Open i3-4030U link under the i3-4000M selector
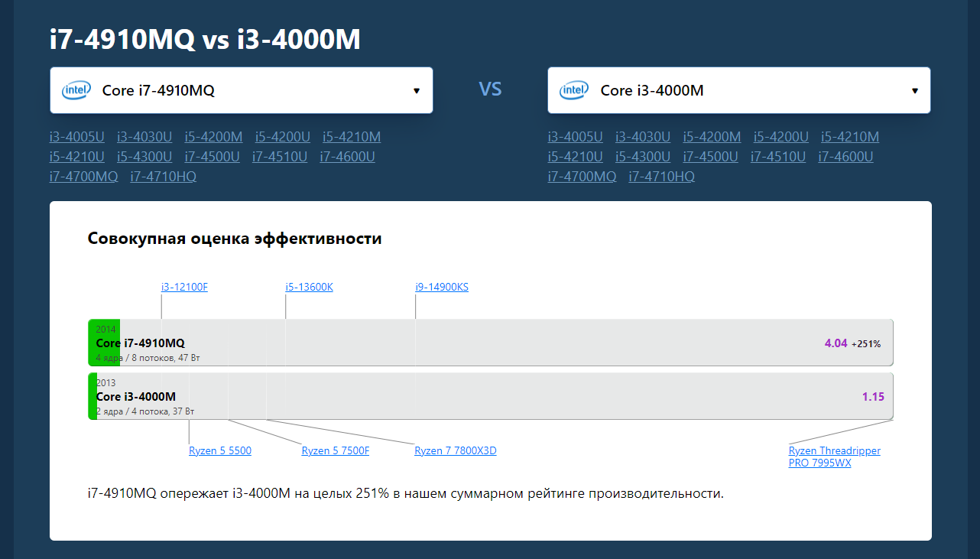This screenshot has height=559, width=980. [643, 137]
